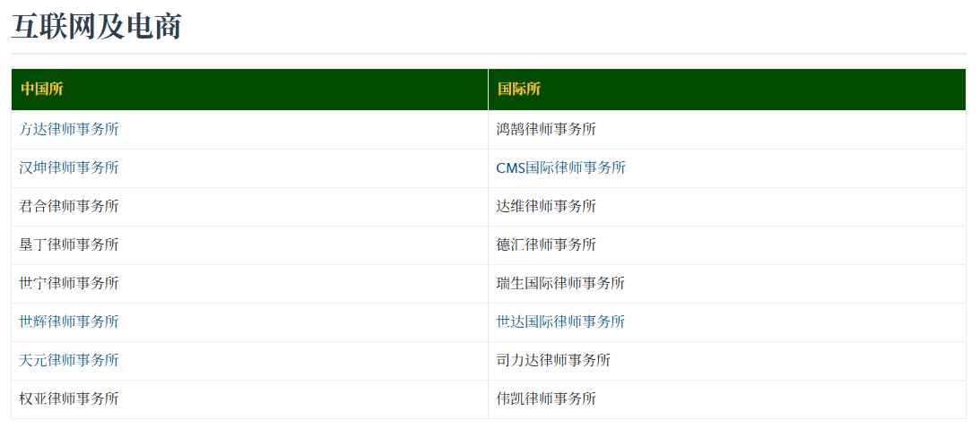The height and width of the screenshot is (429, 980).
Task: Open the 世达国际律师事务所 link
Action: pyautogui.click(x=560, y=322)
